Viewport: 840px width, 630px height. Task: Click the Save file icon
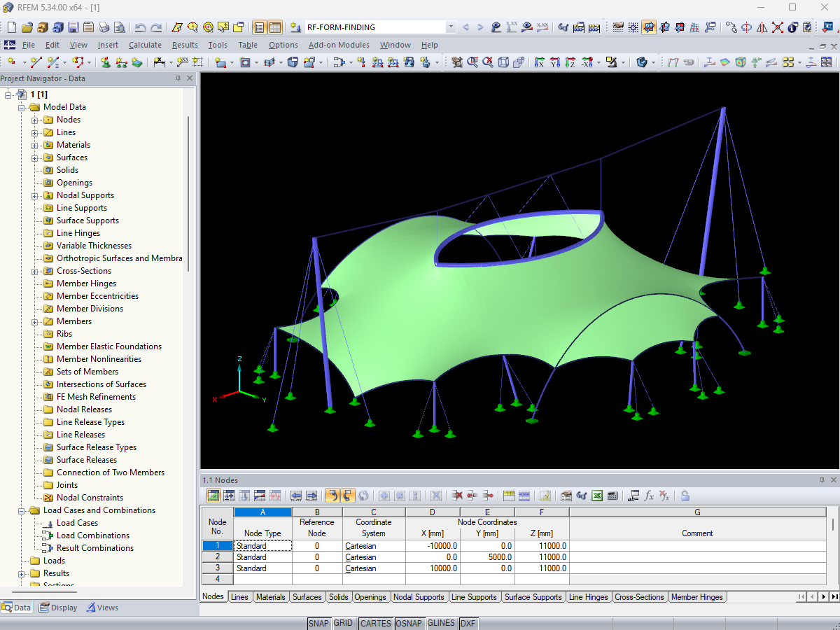[73, 27]
